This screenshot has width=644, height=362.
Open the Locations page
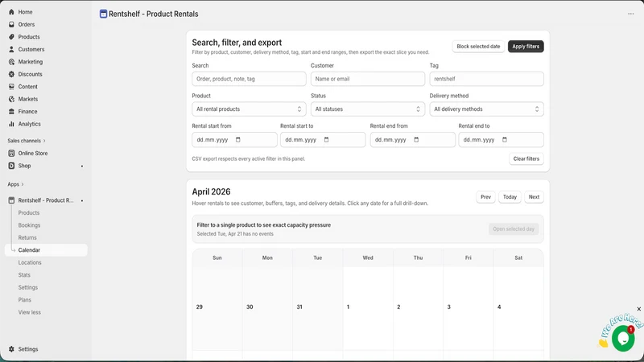(30, 263)
